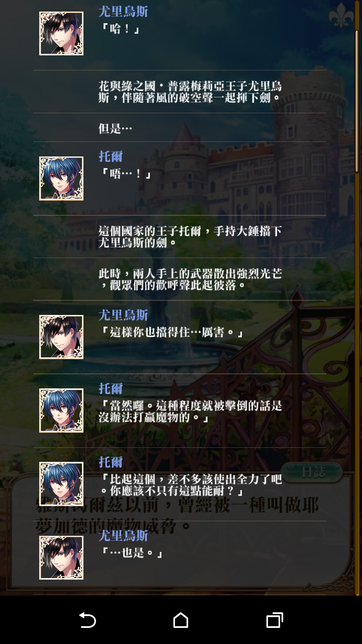This screenshot has width=362, height=644.
Task: Tap 尤里烏斯 portrait beside 「哈！」
Action: click(61, 33)
